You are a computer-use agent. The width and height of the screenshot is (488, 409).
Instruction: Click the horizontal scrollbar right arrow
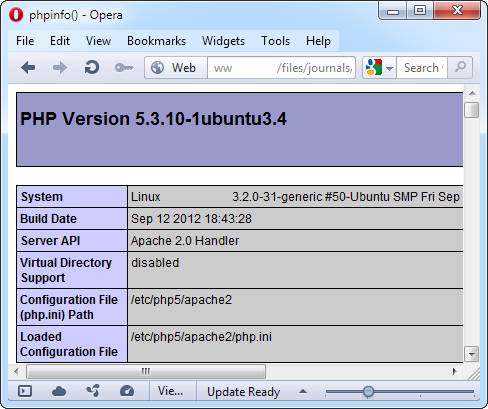pos(454,371)
